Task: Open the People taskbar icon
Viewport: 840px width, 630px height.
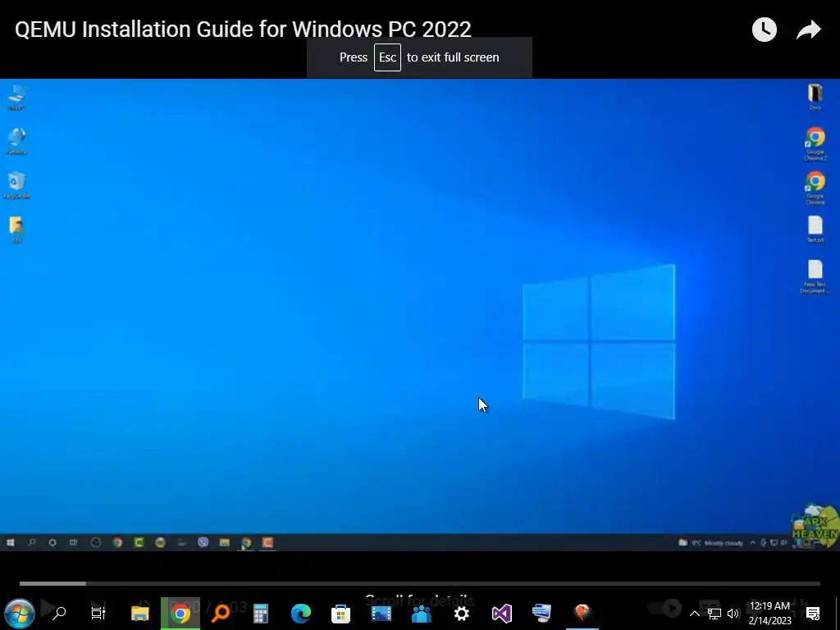Action: [x=421, y=614]
